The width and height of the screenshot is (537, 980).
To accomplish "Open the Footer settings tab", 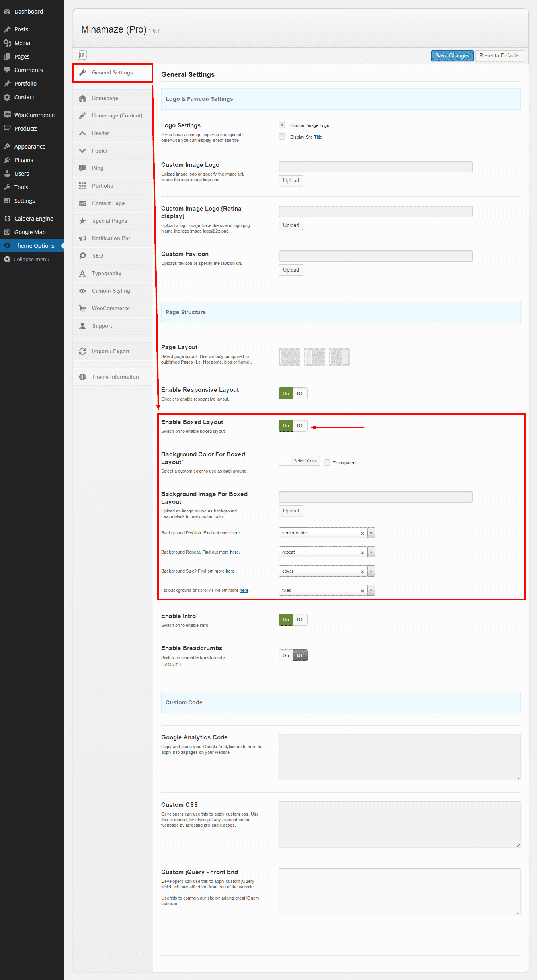I will [113, 151].
